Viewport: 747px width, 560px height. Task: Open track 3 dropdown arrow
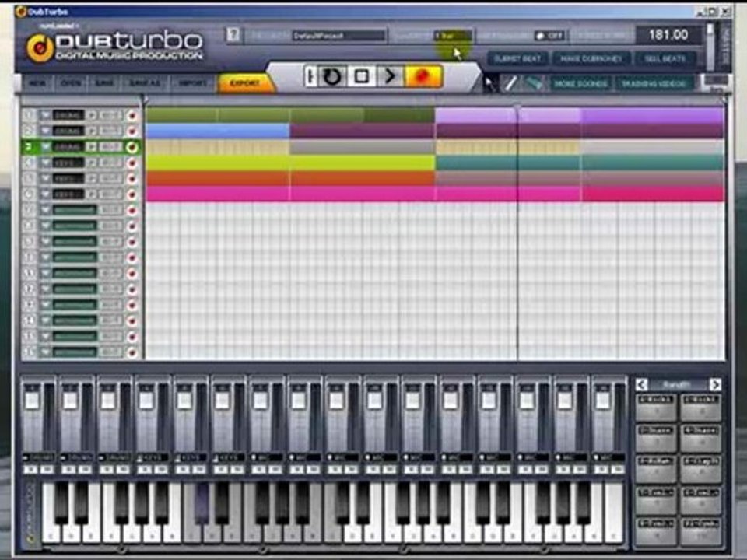tap(45, 147)
